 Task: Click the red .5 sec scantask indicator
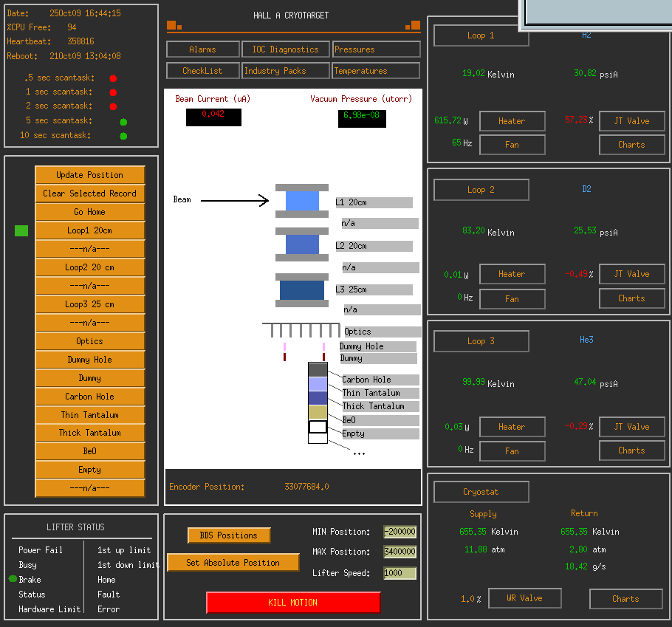click(113, 78)
